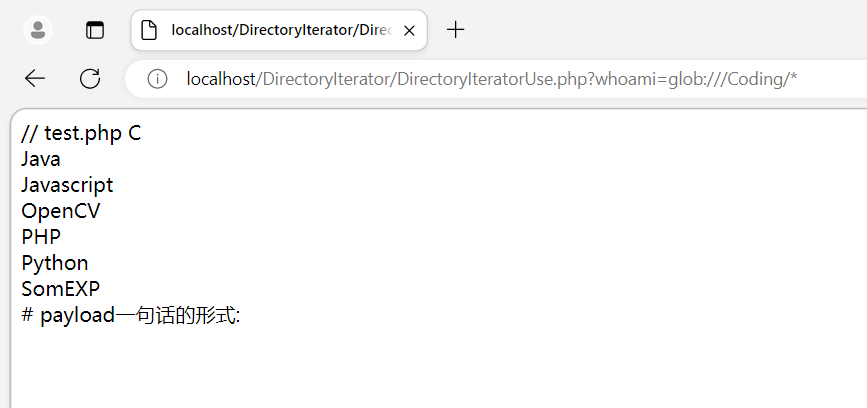This screenshot has height=408, width=867.
Task: Select the PHP directory entry
Action: pyautogui.click(x=41, y=237)
